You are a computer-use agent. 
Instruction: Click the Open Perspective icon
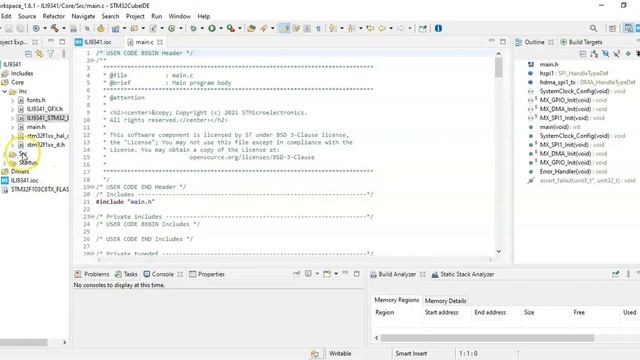pyautogui.click(x=612, y=28)
